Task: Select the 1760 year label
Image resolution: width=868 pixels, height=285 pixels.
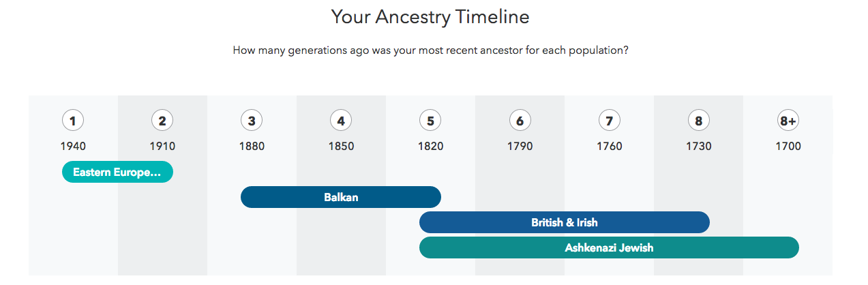Action: 609,146
